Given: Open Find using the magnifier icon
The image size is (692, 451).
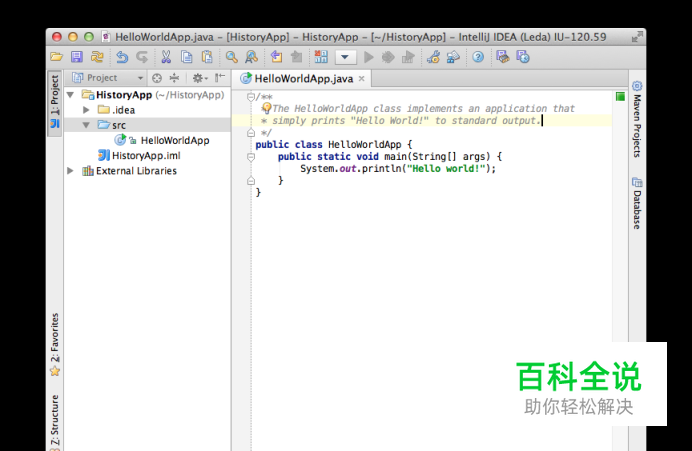Looking at the screenshot, I should click(231, 57).
